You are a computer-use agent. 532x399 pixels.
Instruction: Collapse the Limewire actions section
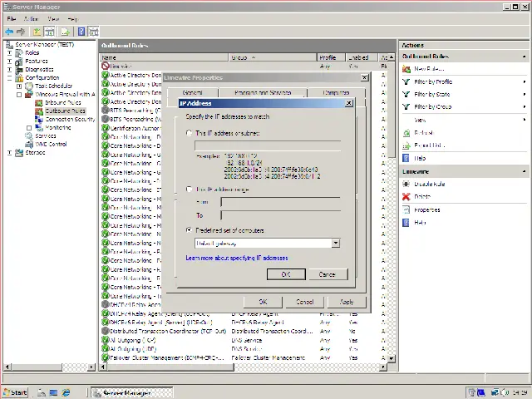coord(525,172)
